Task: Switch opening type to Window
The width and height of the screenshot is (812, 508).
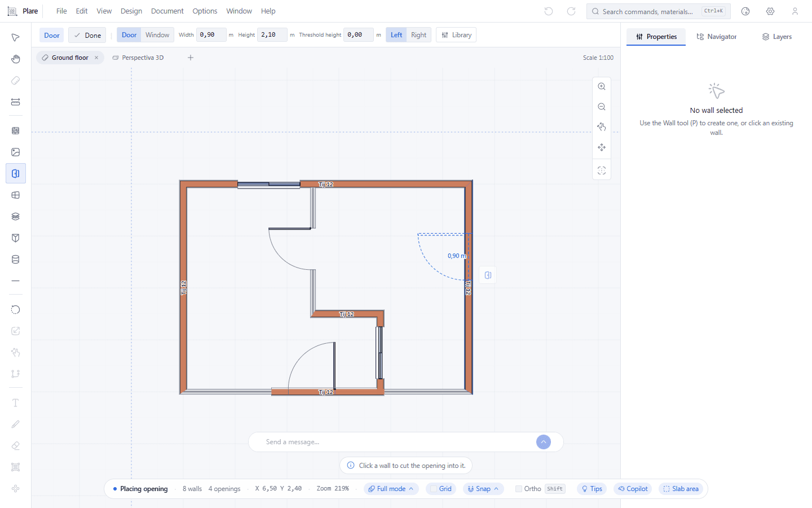Action: (157, 35)
